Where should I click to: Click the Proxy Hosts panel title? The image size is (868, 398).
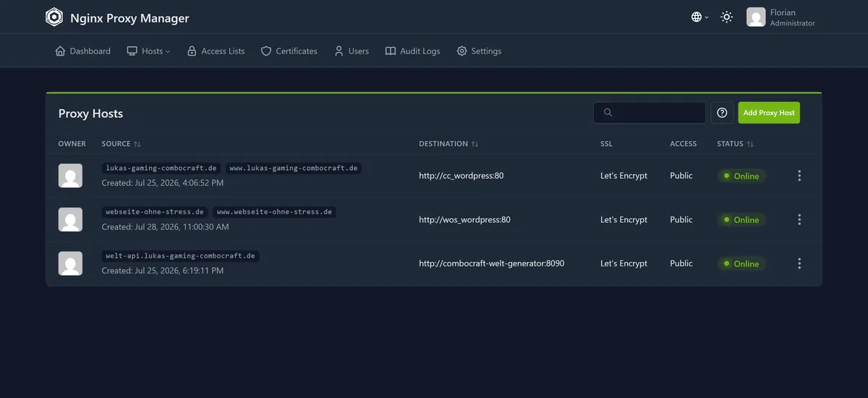point(90,114)
